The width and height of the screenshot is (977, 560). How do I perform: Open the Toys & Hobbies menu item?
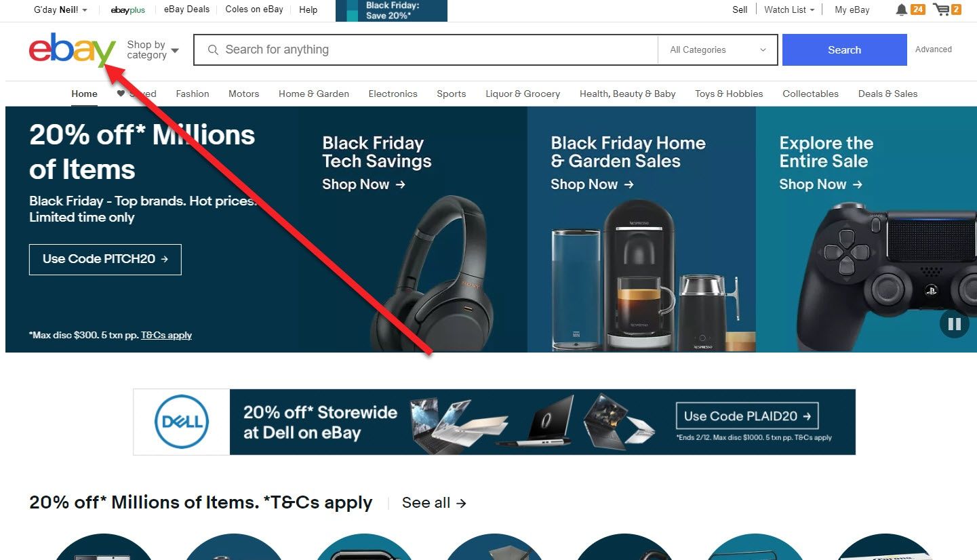(729, 94)
